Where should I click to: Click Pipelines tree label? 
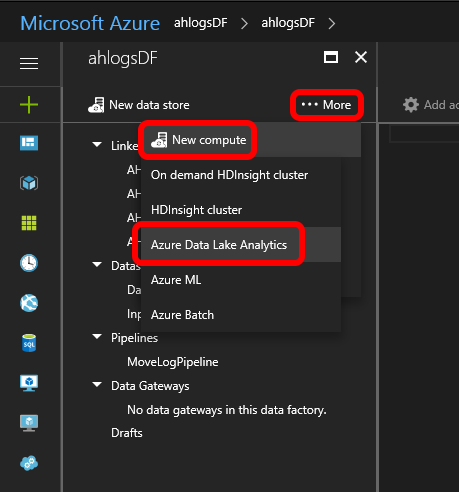tap(134, 338)
